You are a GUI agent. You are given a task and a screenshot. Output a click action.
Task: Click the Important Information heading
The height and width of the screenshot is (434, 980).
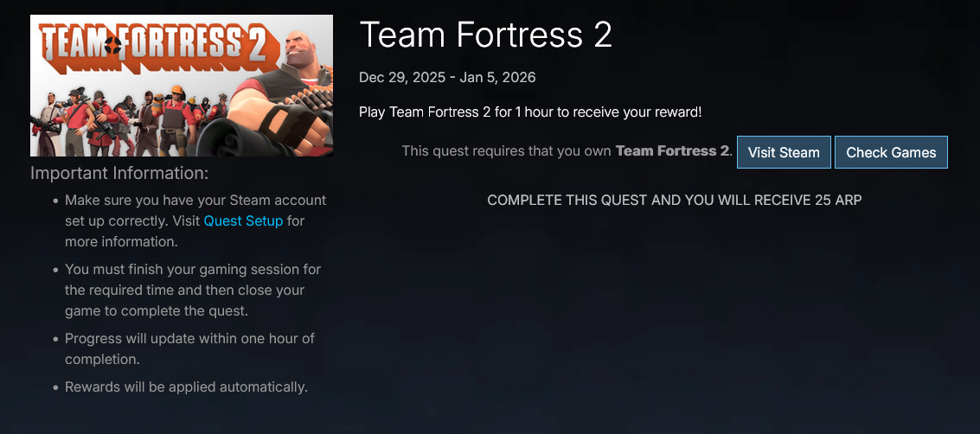(x=119, y=173)
